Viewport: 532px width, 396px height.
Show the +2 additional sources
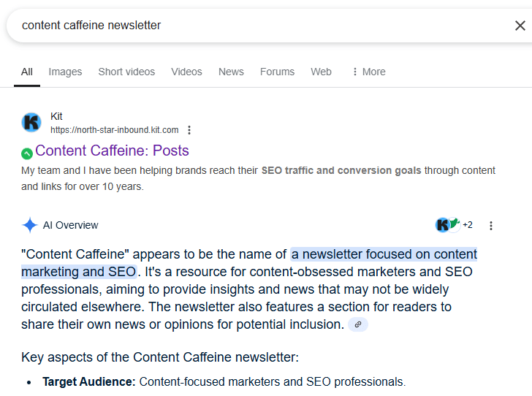[468, 225]
